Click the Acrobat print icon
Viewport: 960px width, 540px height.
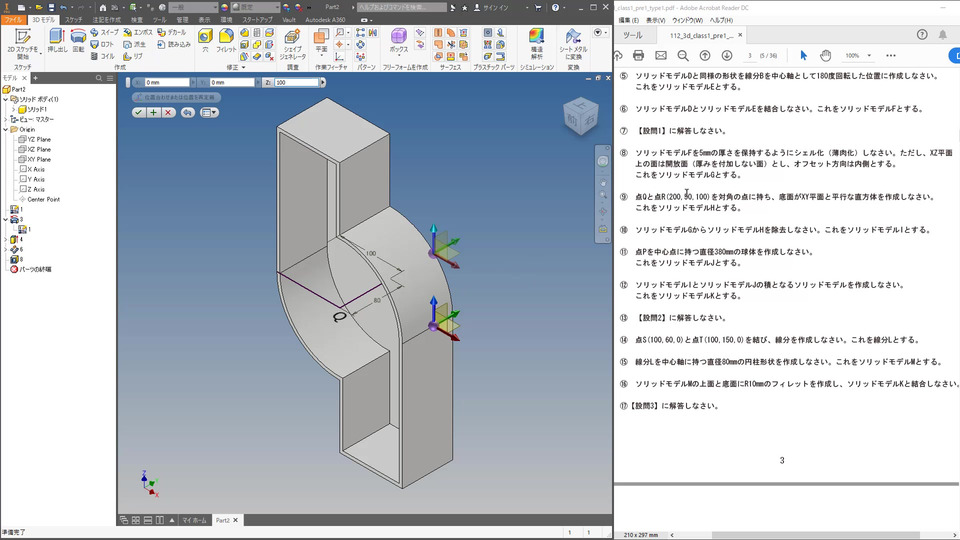click(x=639, y=56)
